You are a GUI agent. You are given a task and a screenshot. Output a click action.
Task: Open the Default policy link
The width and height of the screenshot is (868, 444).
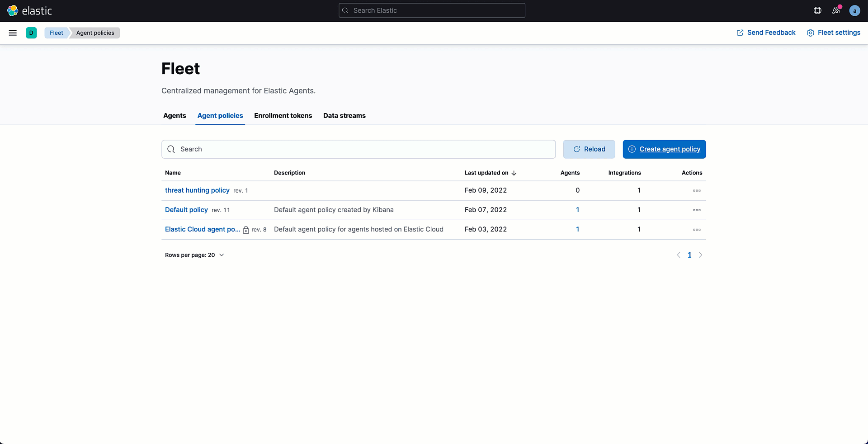(x=186, y=210)
